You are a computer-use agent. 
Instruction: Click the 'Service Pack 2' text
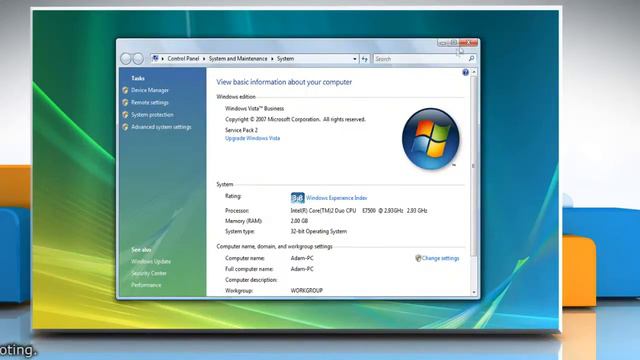point(241,130)
